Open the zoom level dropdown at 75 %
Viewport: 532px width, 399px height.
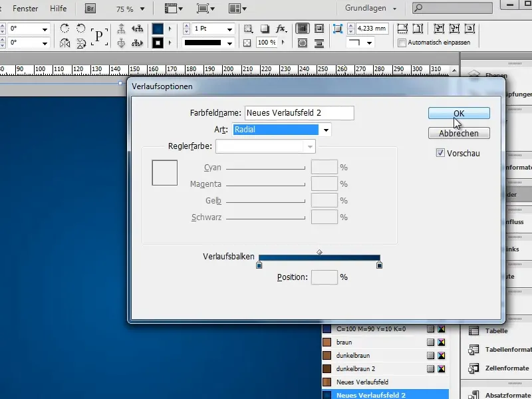click(142, 9)
